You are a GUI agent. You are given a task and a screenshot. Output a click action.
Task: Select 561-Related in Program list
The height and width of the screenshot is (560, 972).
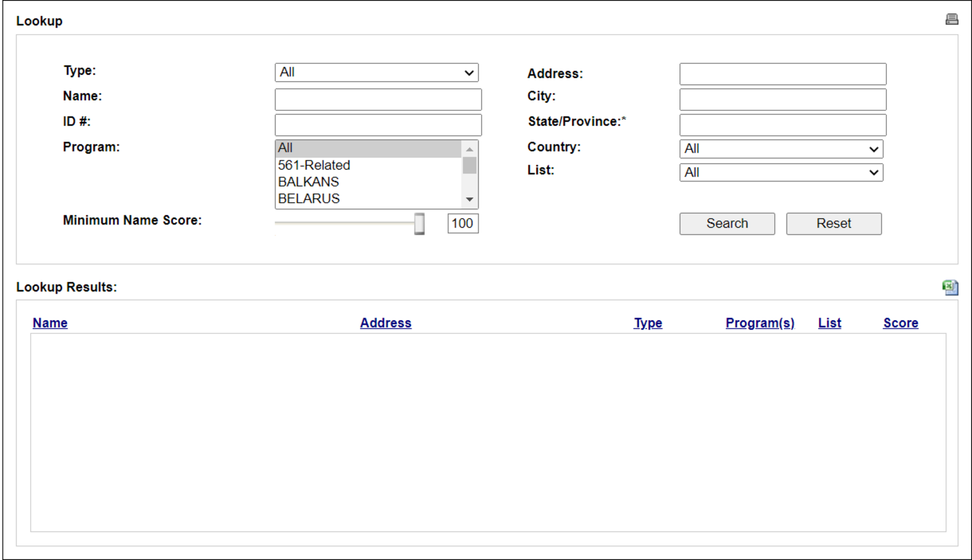coord(368,165)
